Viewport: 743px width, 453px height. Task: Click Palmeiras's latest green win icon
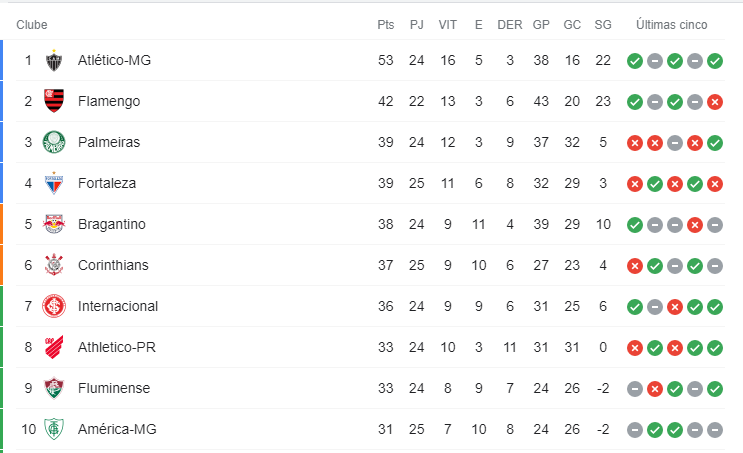(715, 143)
